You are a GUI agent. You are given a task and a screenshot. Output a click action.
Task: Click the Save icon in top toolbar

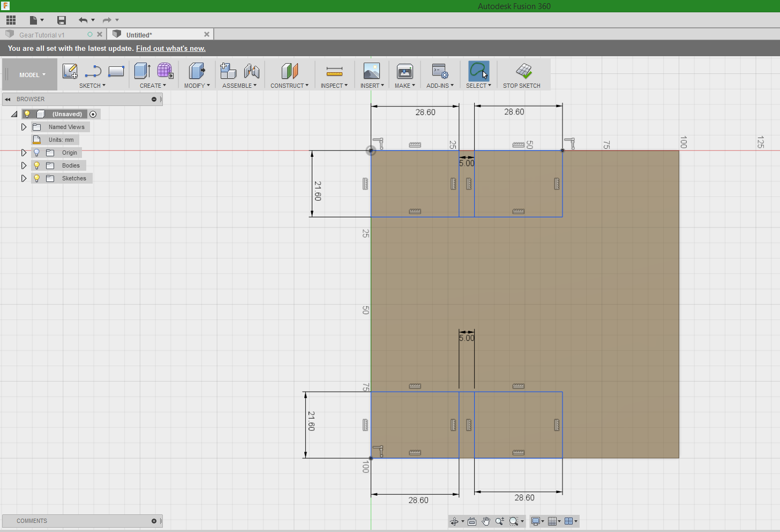pyautogui.click(x=62, y=20)
